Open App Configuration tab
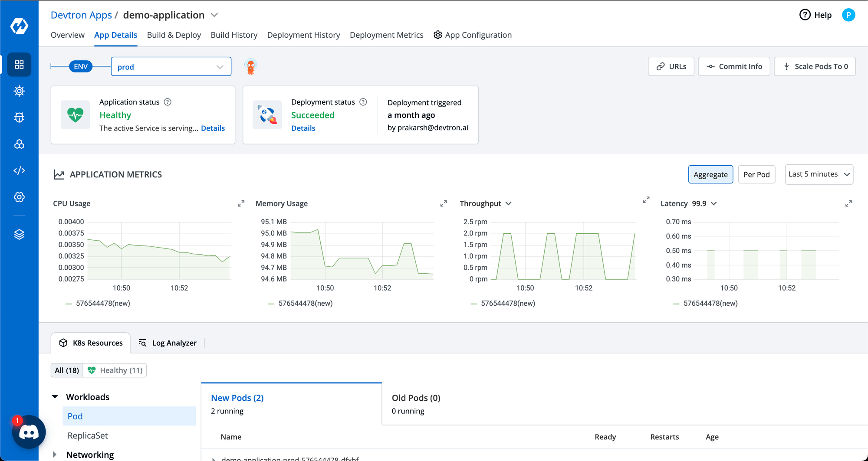Screen dimensions: 868x461 pos(473,35)
